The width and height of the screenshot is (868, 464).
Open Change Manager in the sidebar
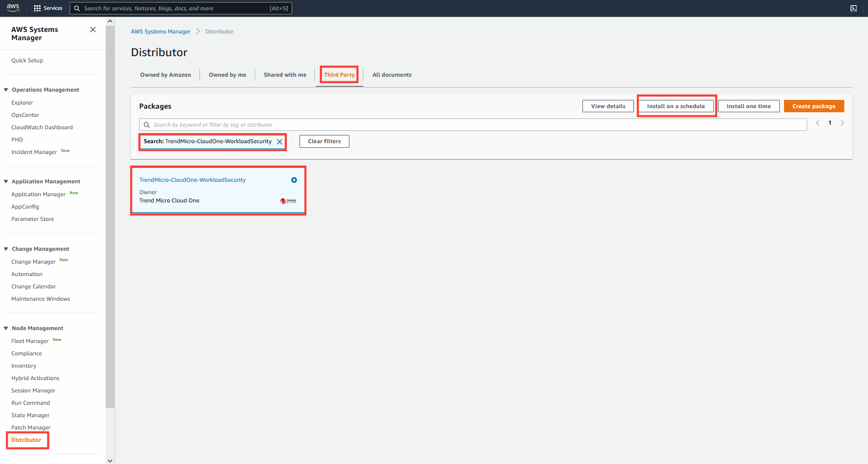[x=34, y=262]
